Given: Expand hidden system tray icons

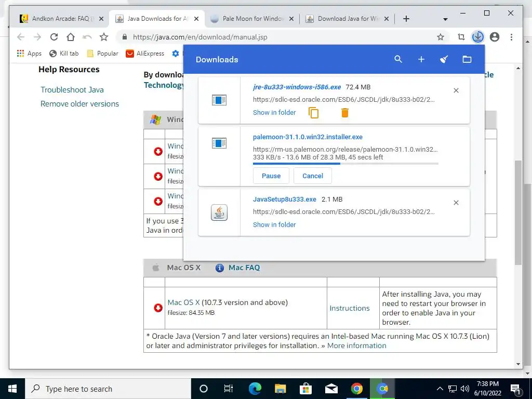Looking at the screenshot, I should coord(440,389).
